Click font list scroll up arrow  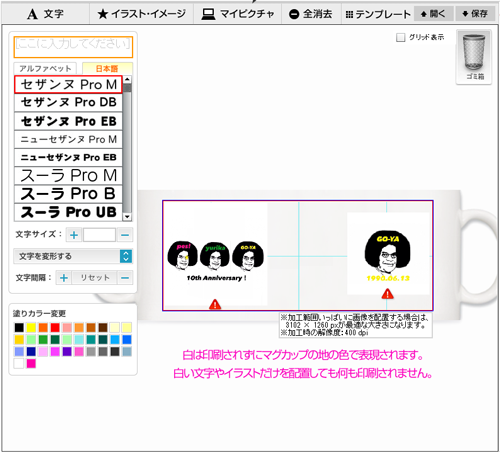(x=127, y=80)
